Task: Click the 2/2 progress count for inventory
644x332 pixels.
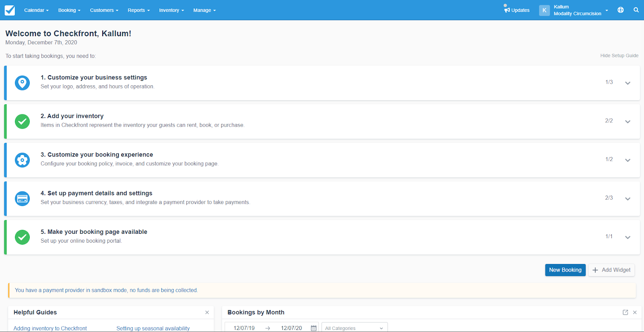Action: pos(609,121)
